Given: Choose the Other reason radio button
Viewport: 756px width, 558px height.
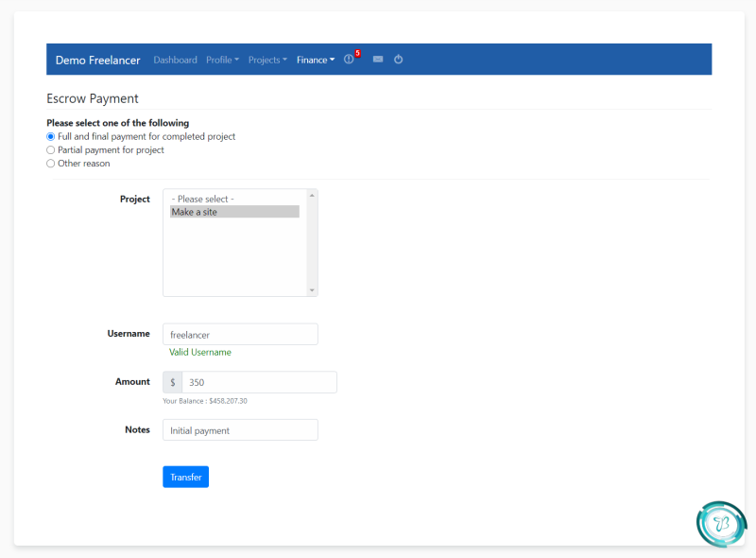Looking at the screenshot, I should 51,164.
